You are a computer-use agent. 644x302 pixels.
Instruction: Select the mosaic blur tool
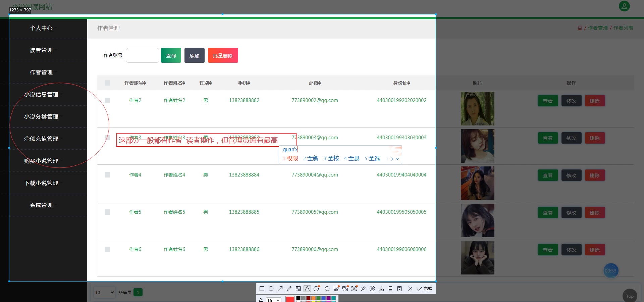tap(298, 289)
